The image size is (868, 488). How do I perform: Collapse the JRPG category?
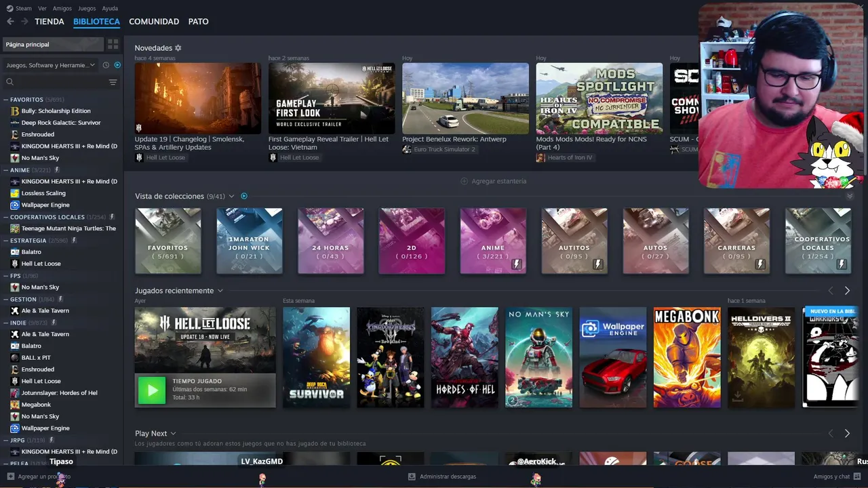point(5,440)
